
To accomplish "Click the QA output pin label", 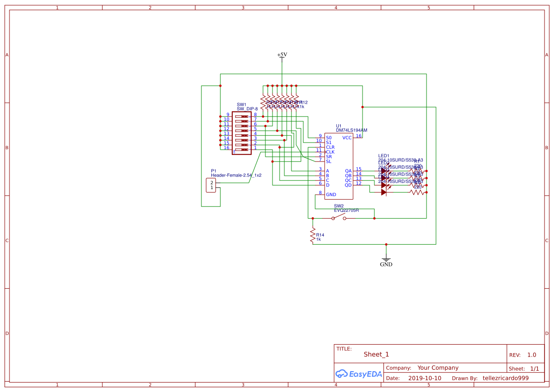I will tap(348, 171).
